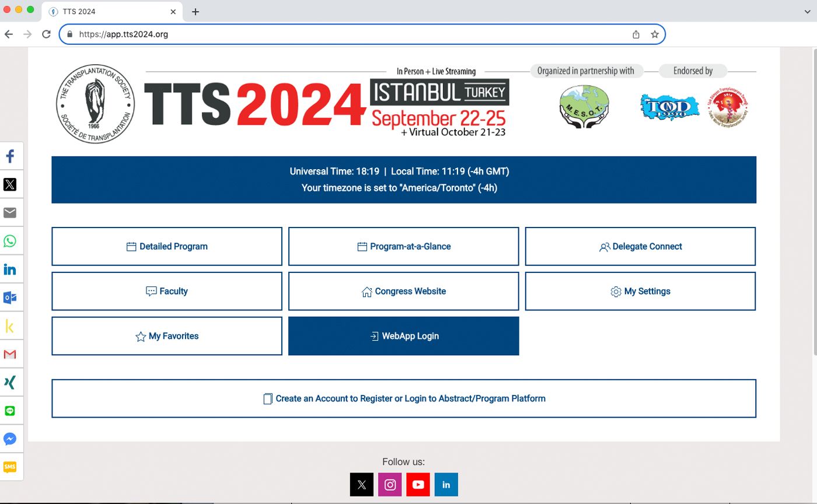Click the Outlook share icon
This screenshot has width=817, height=504.
10,298
